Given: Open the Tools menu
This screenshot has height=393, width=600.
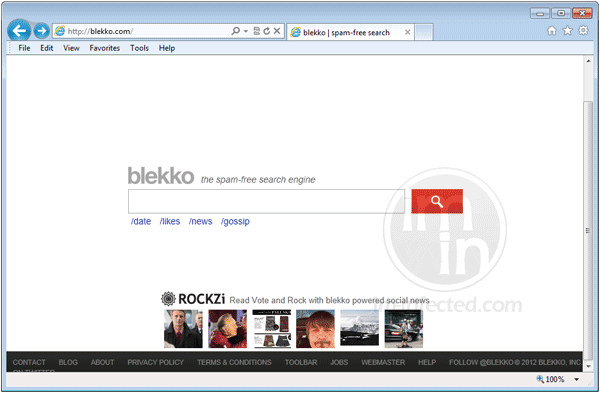Looking at the screenshot, I should coord(139,48).
